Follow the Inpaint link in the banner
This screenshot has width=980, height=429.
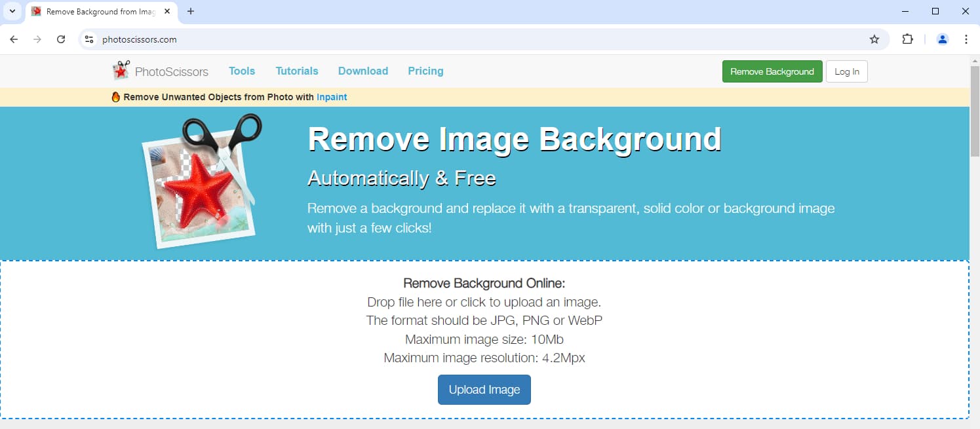331,96
